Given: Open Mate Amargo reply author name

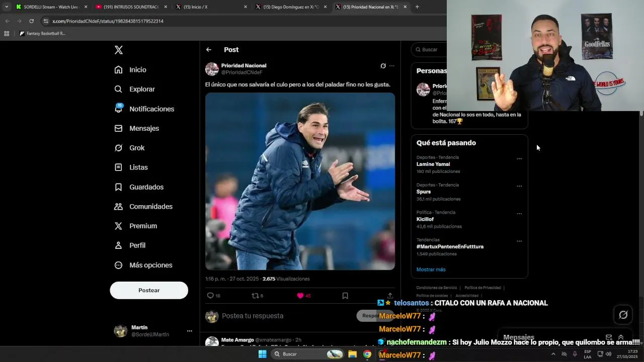Looking at the screenshot, I should tap(237, 340).
